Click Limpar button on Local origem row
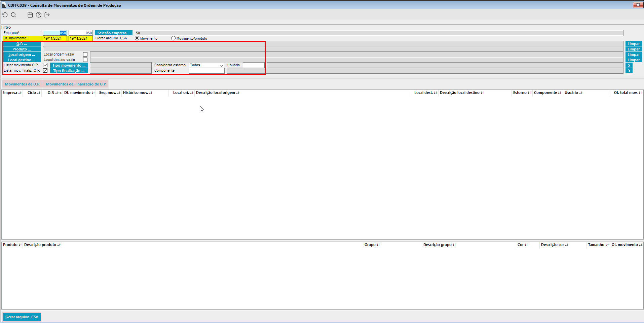Screen dimensions: 644x323 (634, 55)
